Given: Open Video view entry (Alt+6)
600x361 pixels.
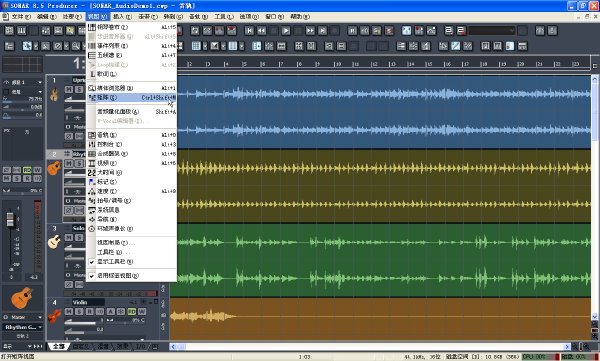Looking at the screenshot, I should [x=132, y=163].
